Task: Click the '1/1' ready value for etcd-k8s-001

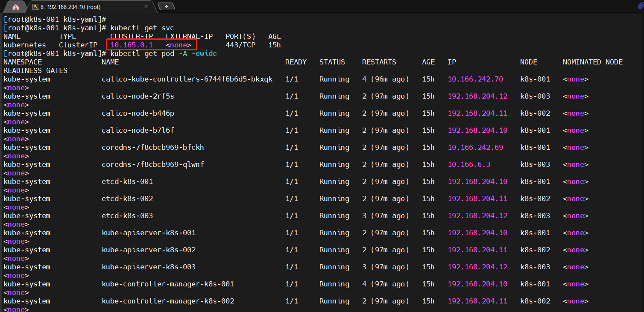Action: tap(292, 182)
